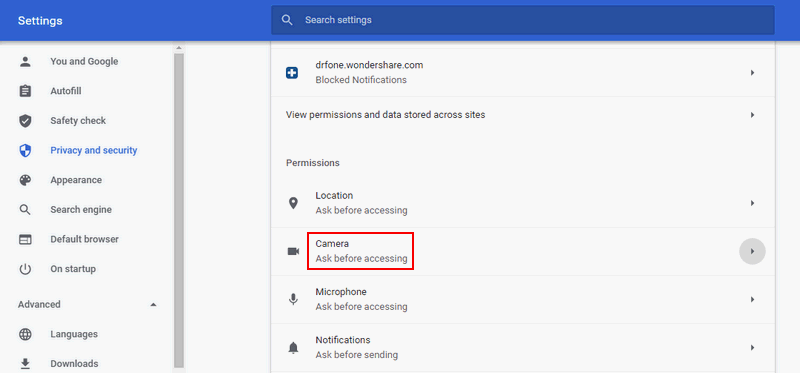800x373 pixels.
Task: Open On startup sidebar label
Action: 73,269
